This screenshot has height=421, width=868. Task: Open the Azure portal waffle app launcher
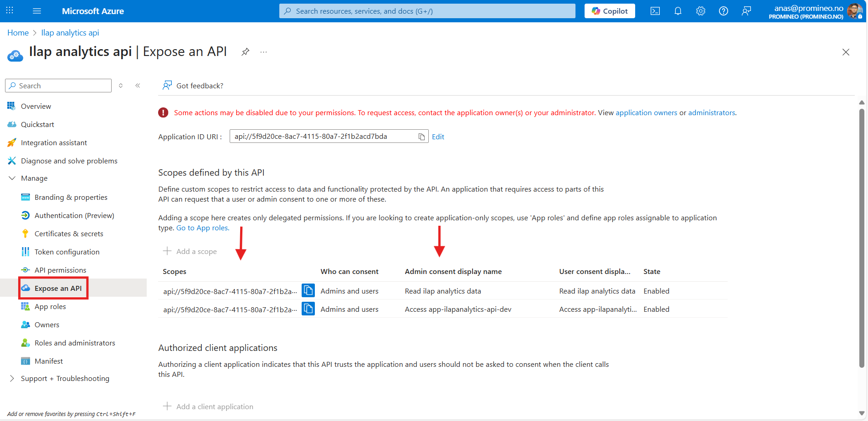tap(10, 10)
